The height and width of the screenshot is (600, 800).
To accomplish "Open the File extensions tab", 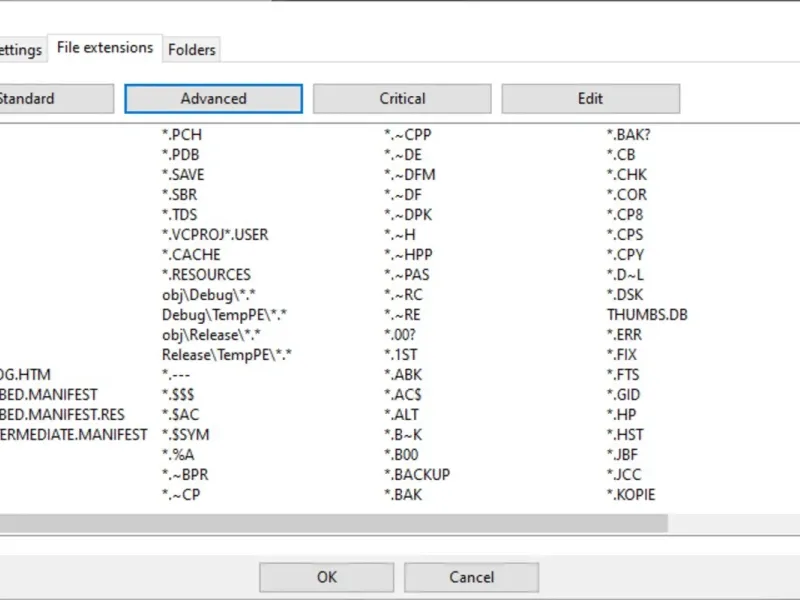I will [104, 47].
